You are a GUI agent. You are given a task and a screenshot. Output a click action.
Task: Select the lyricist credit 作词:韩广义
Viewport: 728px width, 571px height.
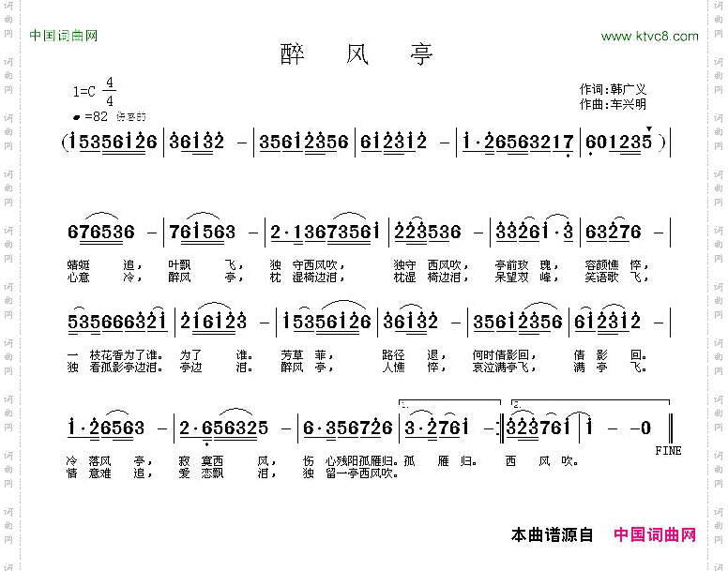(613, 89)
